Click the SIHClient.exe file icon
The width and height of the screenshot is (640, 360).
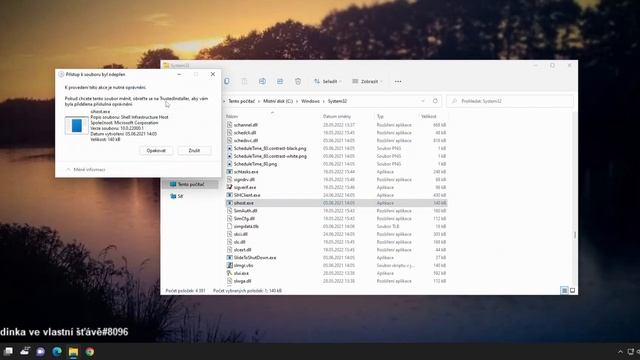[229, 195]
